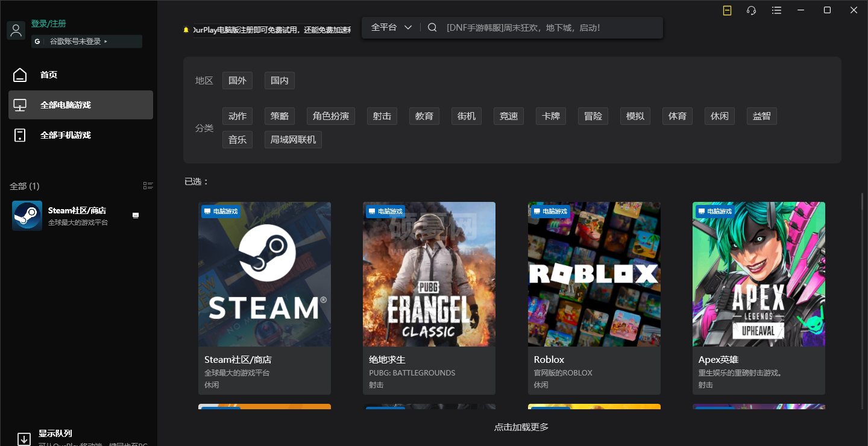Click the Apex英雄 game title
This screenshot has height=446, width=868.
719,359
